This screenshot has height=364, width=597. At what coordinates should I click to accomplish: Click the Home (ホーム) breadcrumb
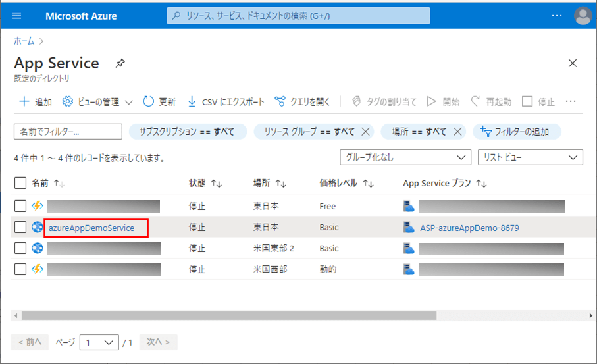point(24,41)
